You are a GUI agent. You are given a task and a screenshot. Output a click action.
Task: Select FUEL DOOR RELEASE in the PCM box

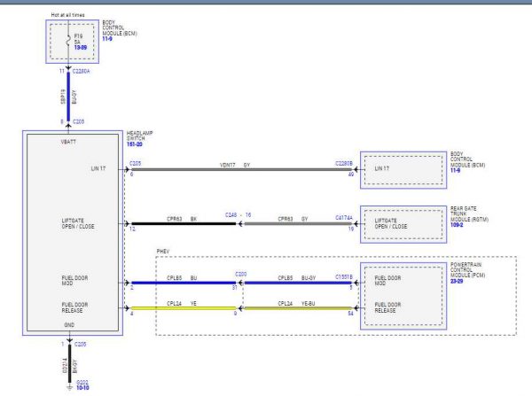coord(387,307)
